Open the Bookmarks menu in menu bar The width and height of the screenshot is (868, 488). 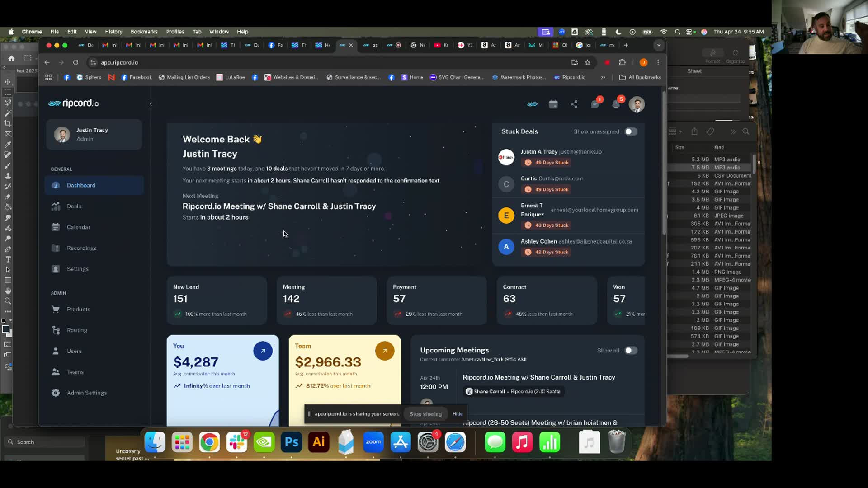[144, 32]
